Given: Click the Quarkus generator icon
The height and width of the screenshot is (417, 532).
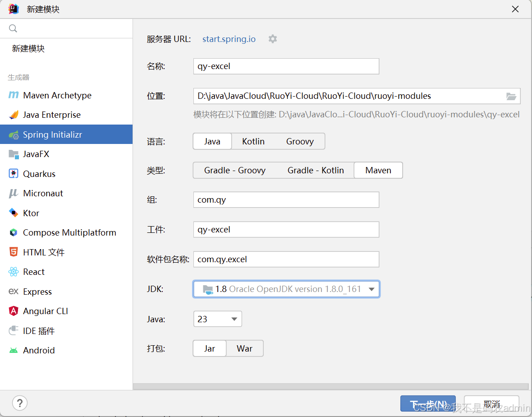Looking at the screenshot, I should click(x=13, y=173).
